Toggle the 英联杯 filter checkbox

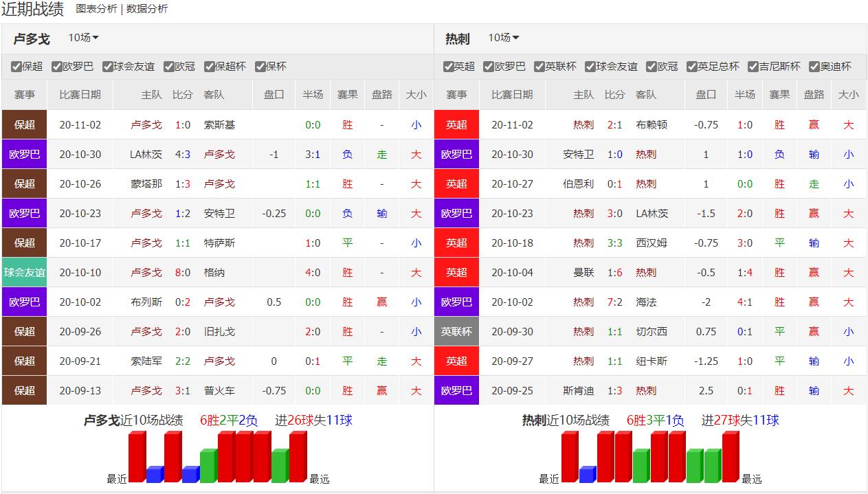[x=539, y=67]
